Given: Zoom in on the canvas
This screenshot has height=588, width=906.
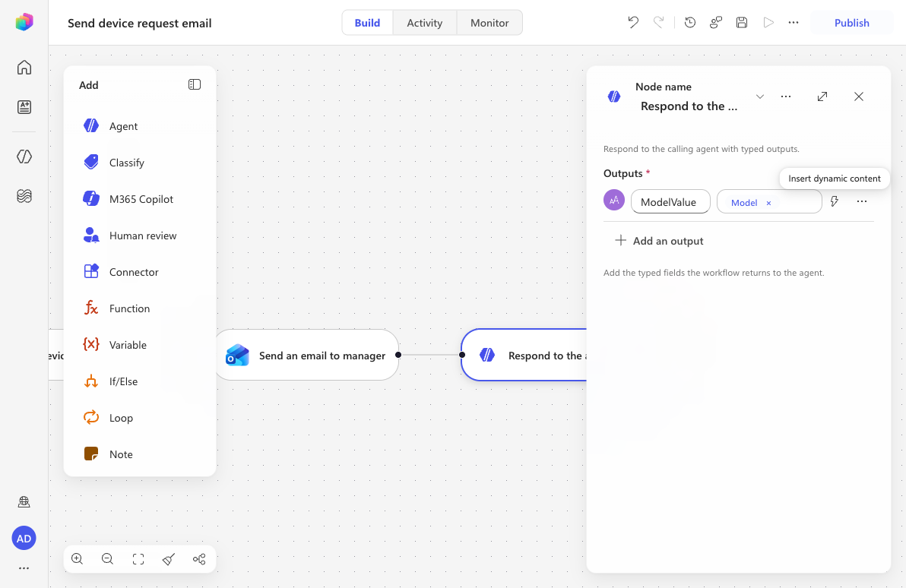Looking at the screenshot, I should click(77, 558).
